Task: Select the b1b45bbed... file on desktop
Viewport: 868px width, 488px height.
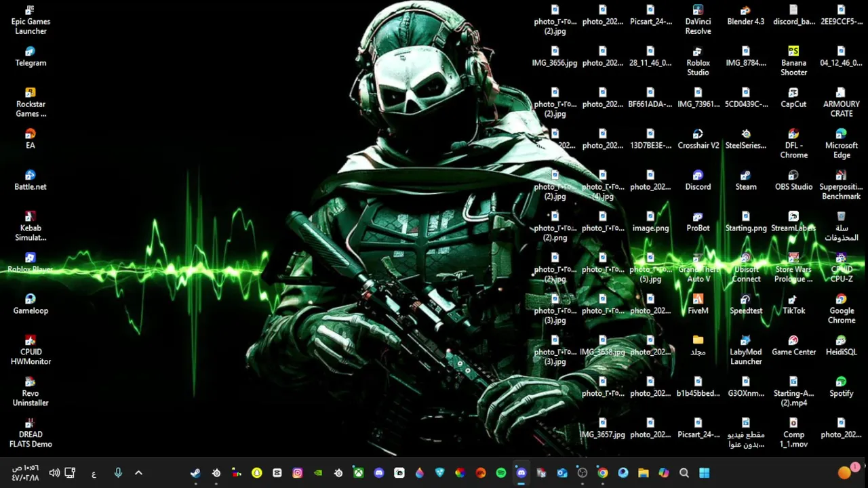Action: [698, 388]
